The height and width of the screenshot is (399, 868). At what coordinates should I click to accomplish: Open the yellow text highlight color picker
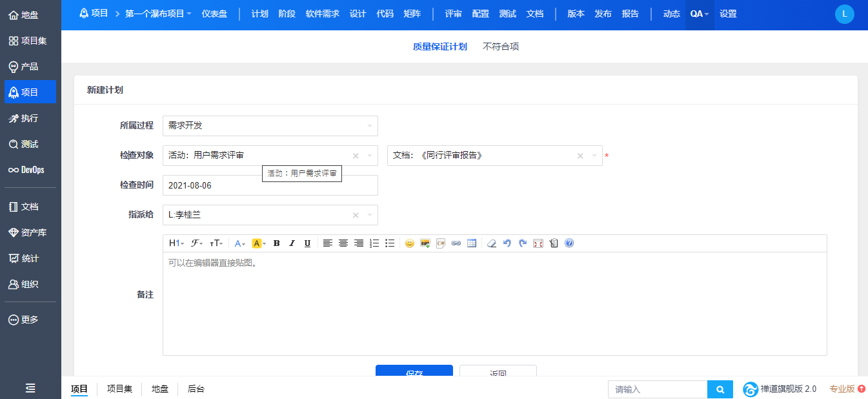point(259,243)
